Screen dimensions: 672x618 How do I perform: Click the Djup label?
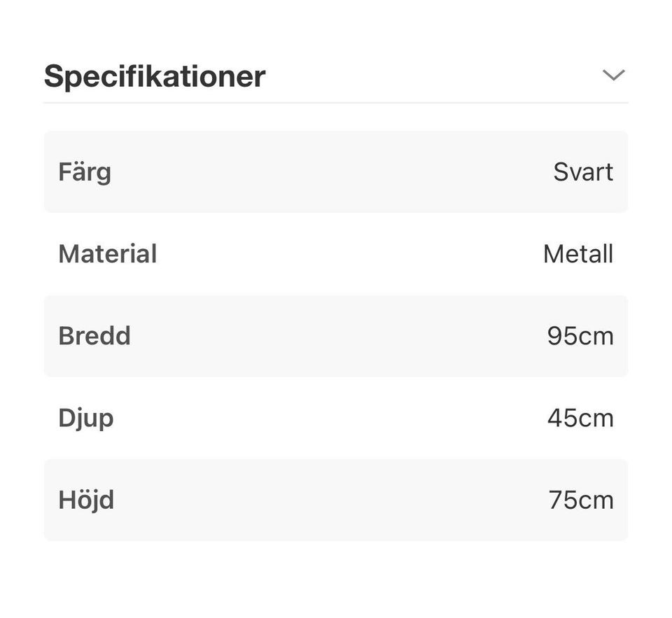(86, 418)
